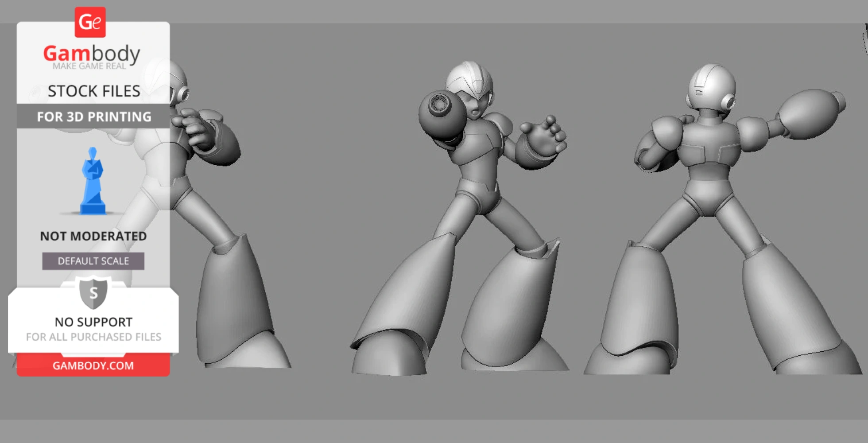Click the front-facing model's helmet

click(469, 80)
